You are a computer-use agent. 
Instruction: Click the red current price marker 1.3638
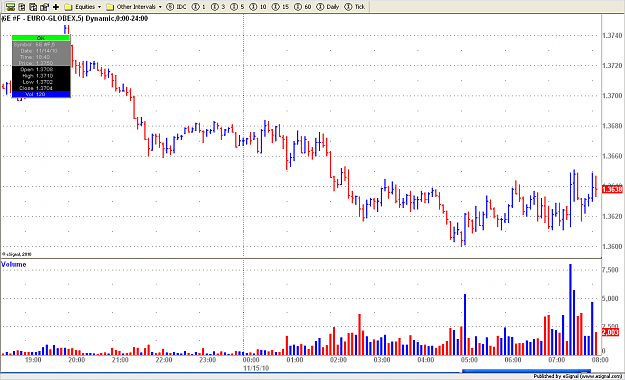point(612,189)
